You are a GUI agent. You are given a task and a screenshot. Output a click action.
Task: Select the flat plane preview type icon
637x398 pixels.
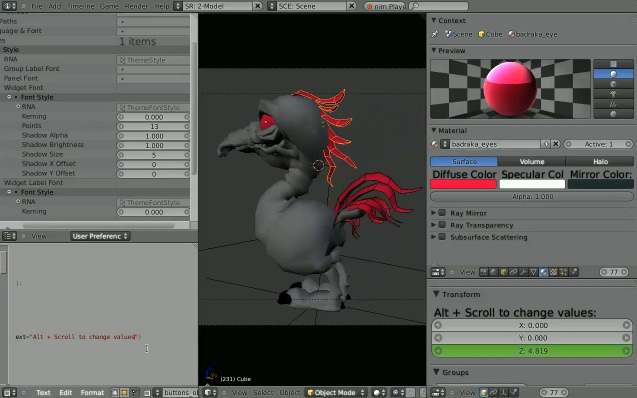pyautogui.click(x=613, y=64)
